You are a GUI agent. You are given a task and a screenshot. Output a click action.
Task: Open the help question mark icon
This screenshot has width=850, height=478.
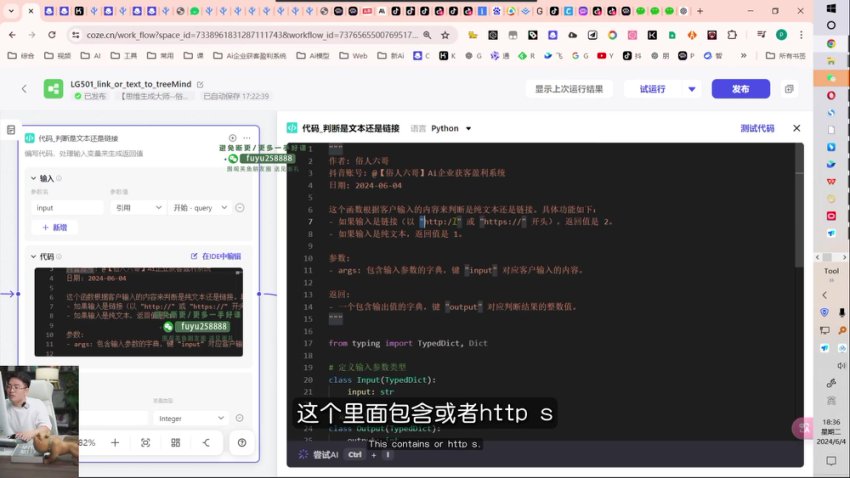241,442
